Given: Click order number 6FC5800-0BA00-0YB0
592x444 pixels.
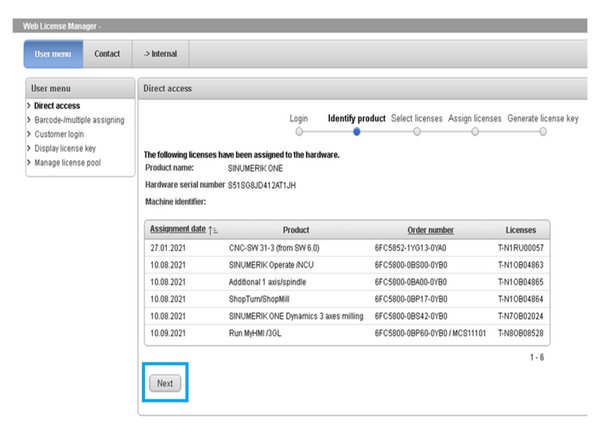Looking at the screenshot, I should point(411,282).
